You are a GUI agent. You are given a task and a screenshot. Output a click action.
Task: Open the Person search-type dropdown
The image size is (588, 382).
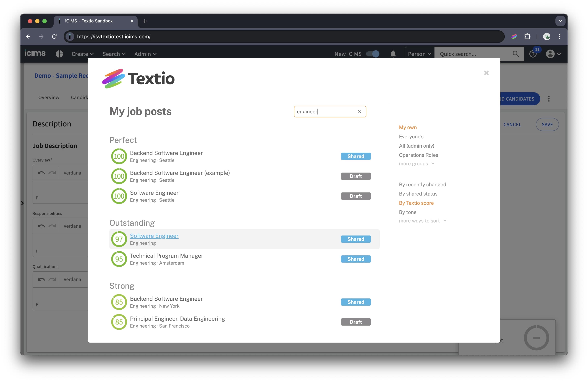click(419, 54)
